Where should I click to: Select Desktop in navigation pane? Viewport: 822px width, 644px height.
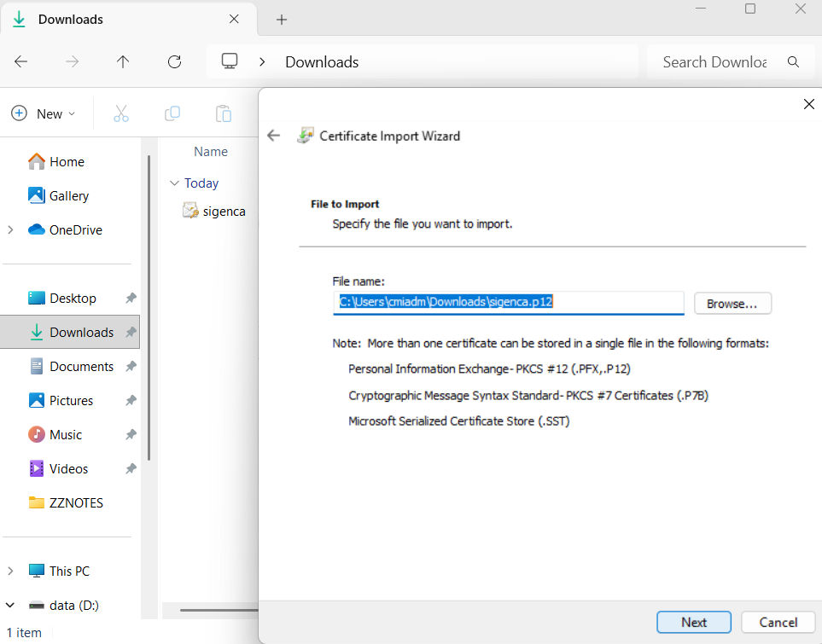(73, 298)
